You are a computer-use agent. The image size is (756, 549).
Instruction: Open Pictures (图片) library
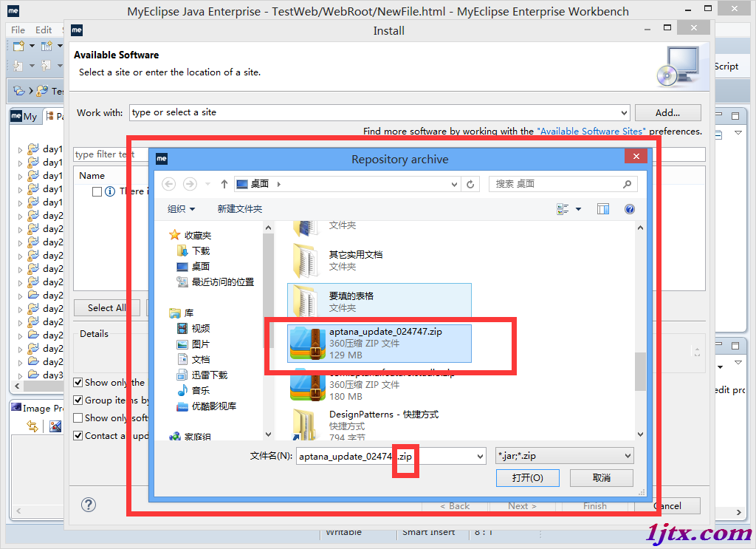[193, 344]
